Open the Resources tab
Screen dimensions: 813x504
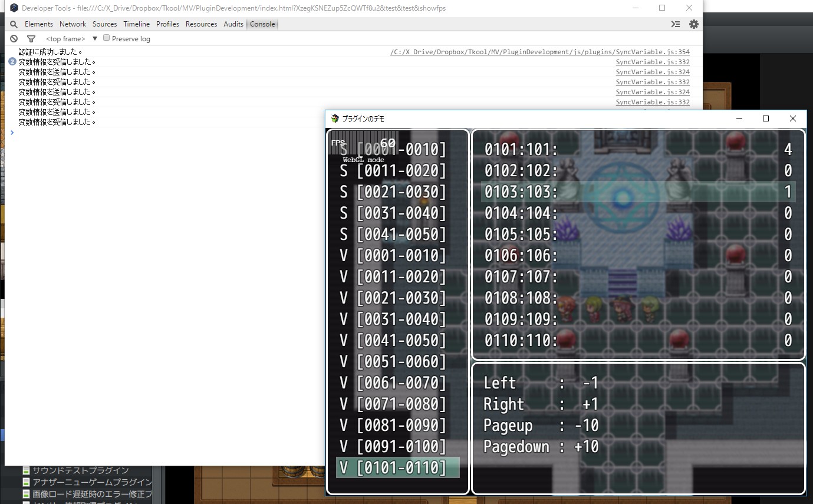coord(201,24)
